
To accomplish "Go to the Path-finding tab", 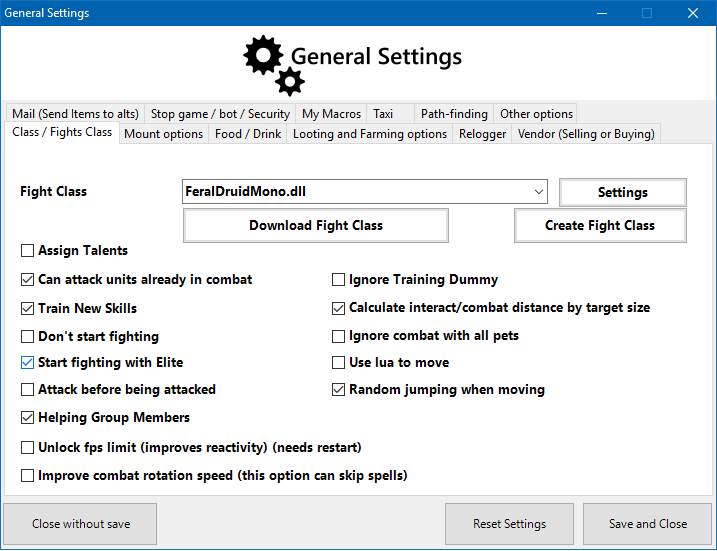I will point(454,114).
